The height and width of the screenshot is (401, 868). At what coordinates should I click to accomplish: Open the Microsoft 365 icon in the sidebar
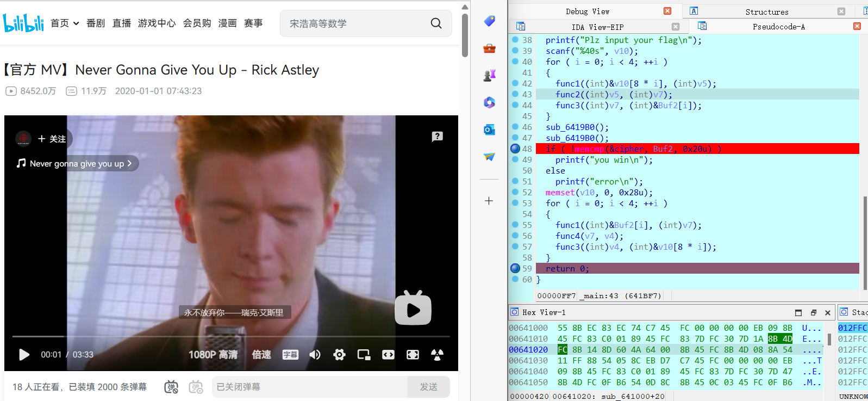[489, 102]
